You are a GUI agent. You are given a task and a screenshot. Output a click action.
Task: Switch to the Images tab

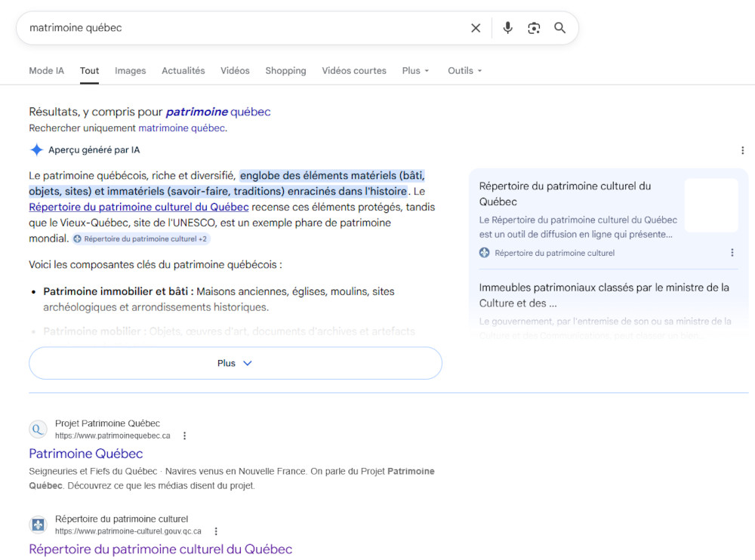130,71
